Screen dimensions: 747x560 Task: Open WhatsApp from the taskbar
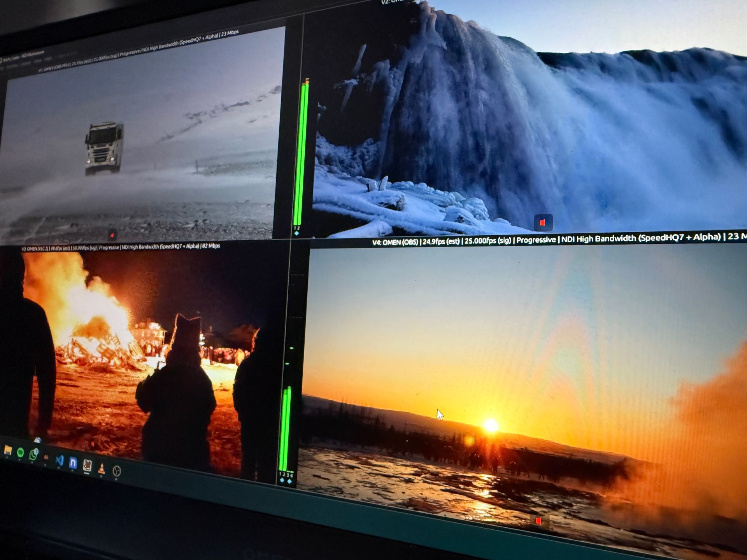pos(33,454)
